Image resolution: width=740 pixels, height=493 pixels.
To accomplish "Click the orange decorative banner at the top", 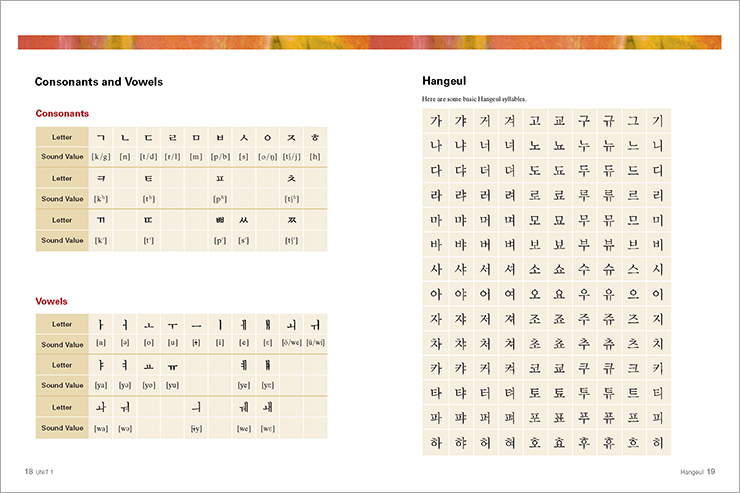I will coord(369,42).
